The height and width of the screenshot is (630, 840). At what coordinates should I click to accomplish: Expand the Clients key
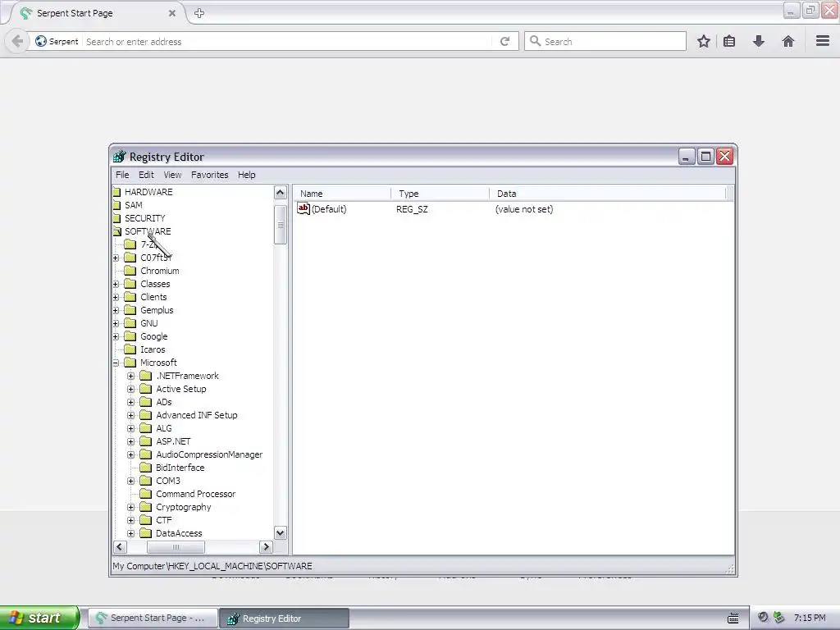[116, 297]
